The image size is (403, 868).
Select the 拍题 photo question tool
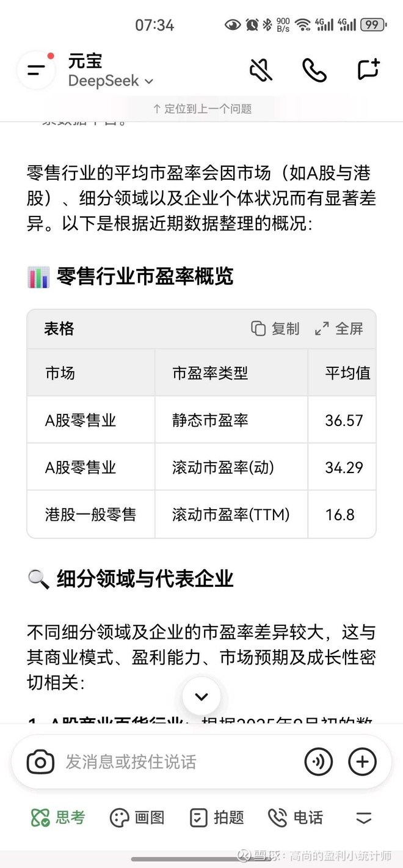pos(217,818)
